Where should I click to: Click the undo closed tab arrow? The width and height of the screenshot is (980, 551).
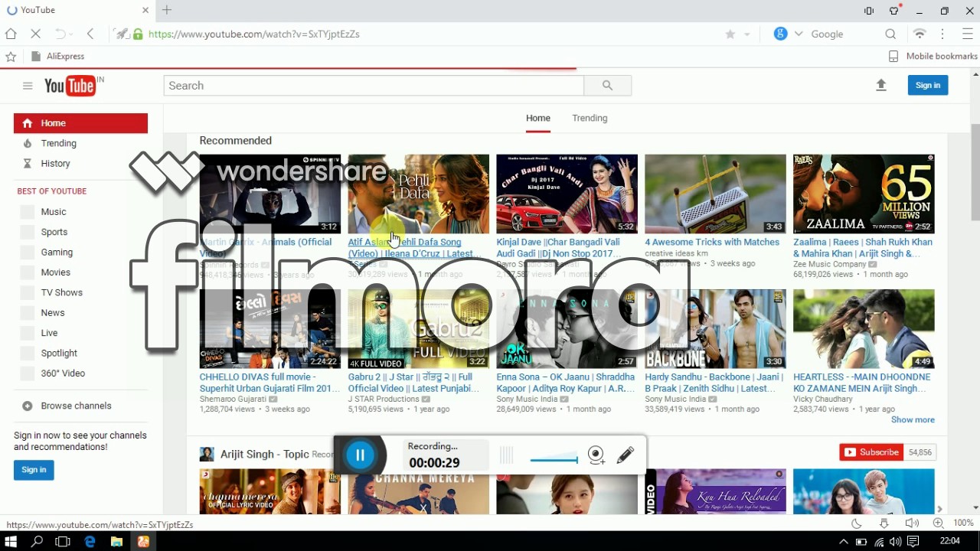click(x=60, y=34)
